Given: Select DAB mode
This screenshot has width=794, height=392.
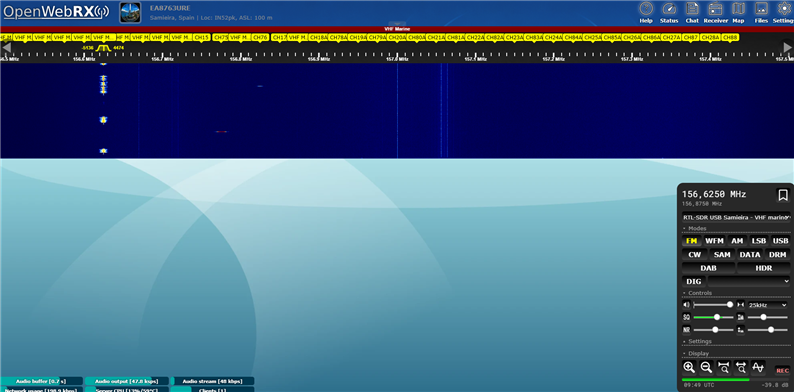Looking at the screenshot, I should [x=708, y=268].
